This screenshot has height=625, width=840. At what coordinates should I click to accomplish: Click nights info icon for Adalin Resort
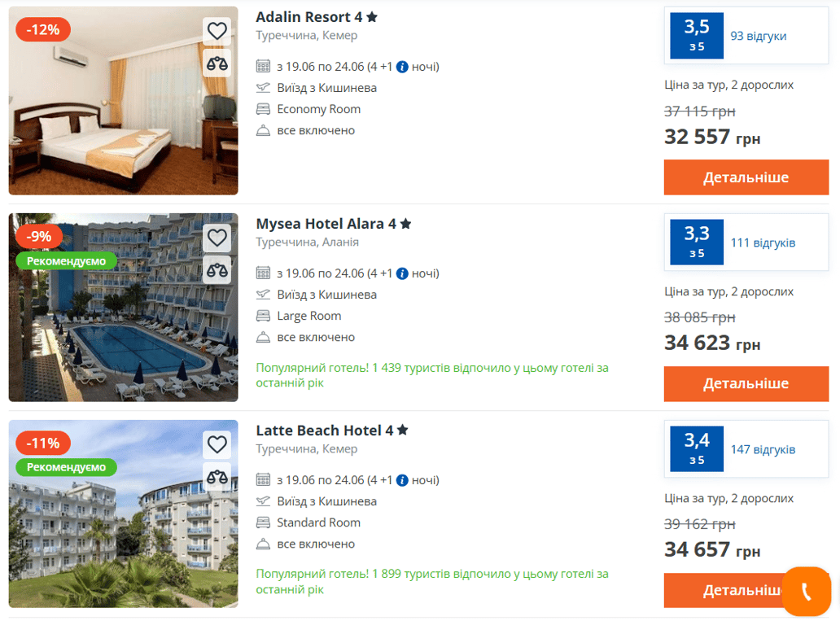click(402, 67)
